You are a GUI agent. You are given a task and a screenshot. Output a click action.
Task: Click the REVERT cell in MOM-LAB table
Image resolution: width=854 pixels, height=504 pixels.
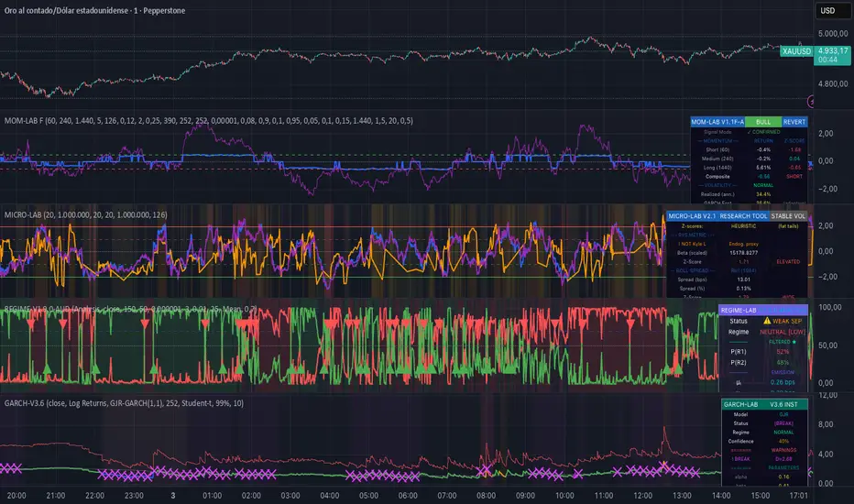pyautogui.click(x=794, y=121)
